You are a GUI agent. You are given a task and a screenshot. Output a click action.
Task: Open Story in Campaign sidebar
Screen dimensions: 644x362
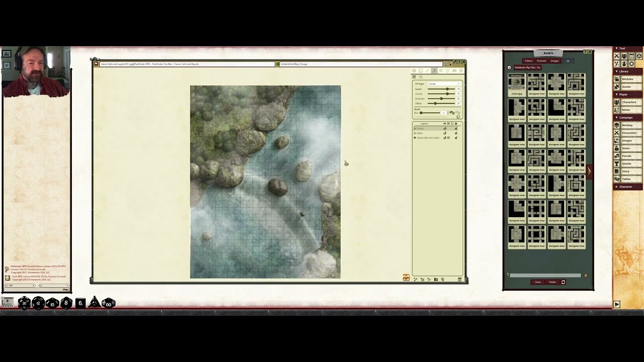point(631,171)
